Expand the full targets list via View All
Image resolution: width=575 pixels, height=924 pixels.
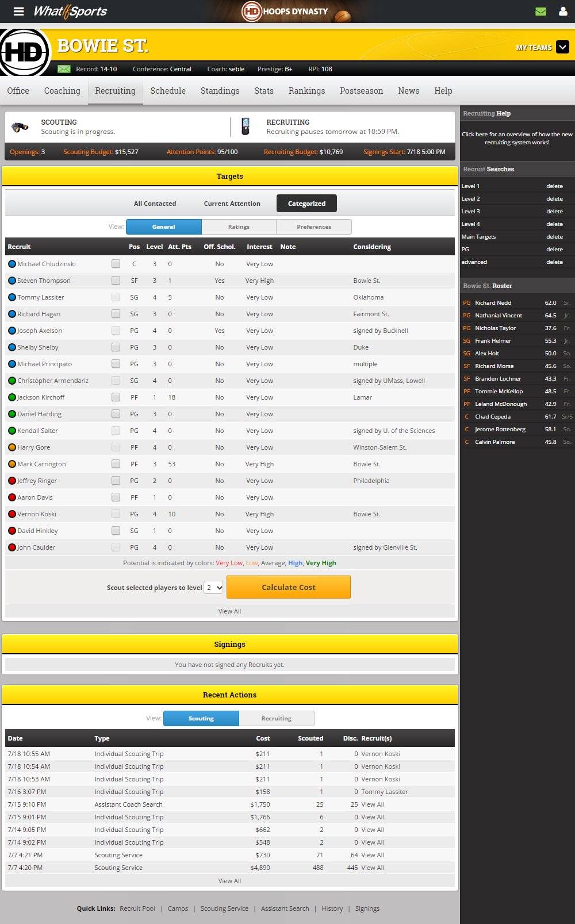click(x=229, y=611)
